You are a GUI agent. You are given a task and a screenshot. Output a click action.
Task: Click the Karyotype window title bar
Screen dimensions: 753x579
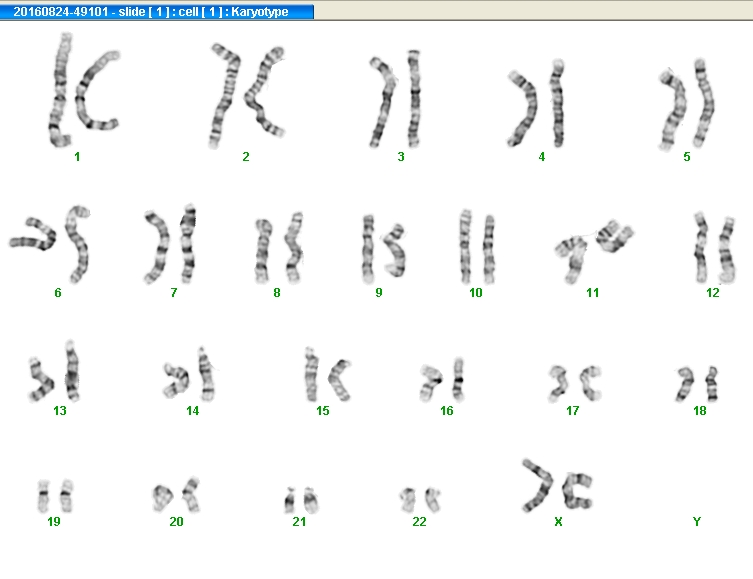click(157, 12)
